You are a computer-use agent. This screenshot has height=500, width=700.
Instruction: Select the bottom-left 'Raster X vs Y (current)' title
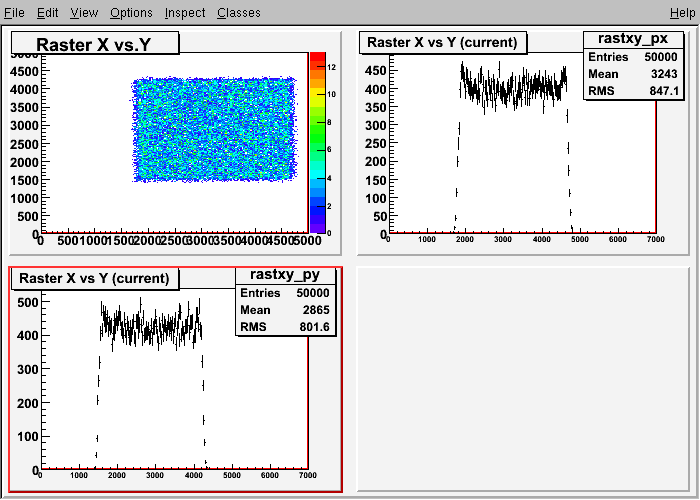[94, 279]
